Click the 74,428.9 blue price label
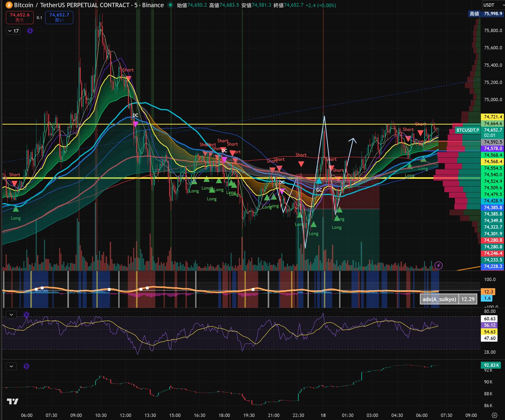505x420 pixels. pos(493,201)
